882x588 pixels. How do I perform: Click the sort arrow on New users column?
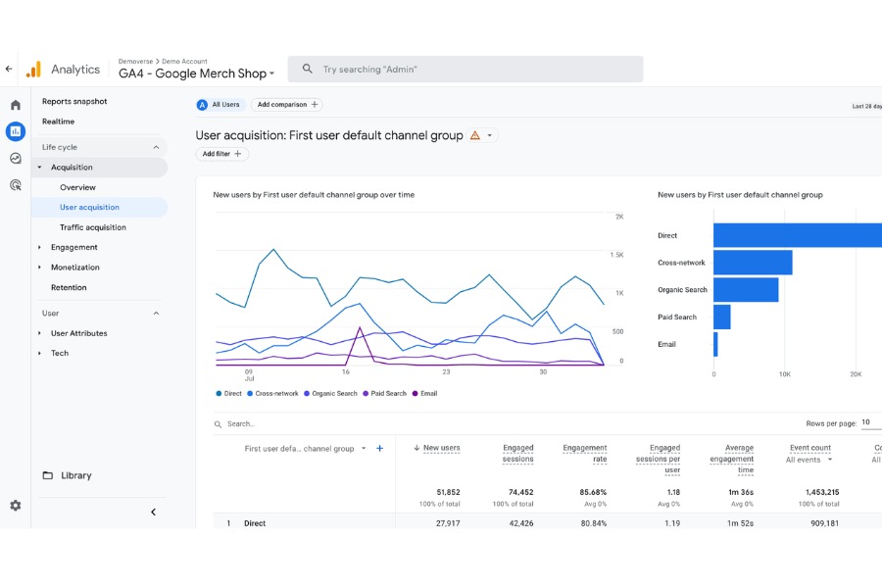(x=416, y=448)
